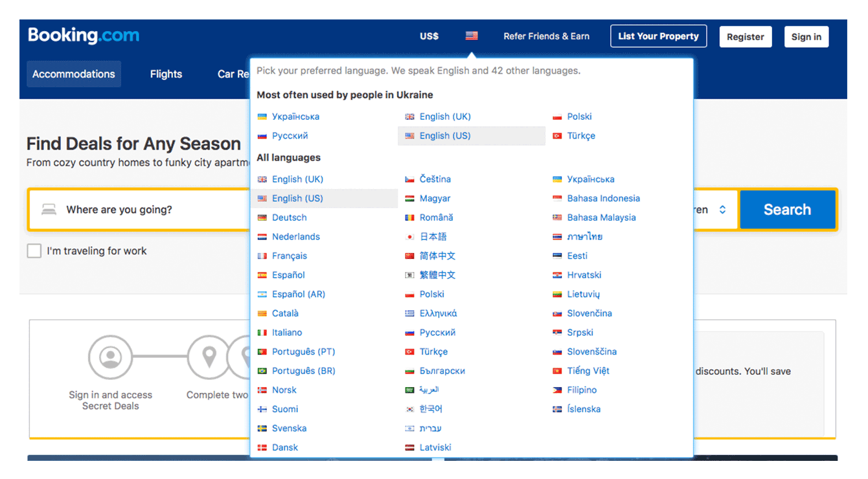Screen dimensions: 868x479
Task: Select the Dansk language link
Action: click(x=285, y=447)
